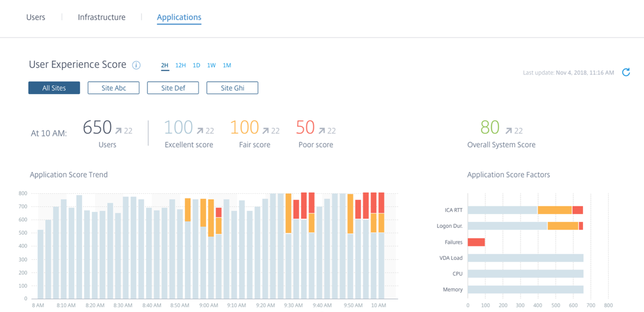Switch time range to 12H

(x=180, y=66)
